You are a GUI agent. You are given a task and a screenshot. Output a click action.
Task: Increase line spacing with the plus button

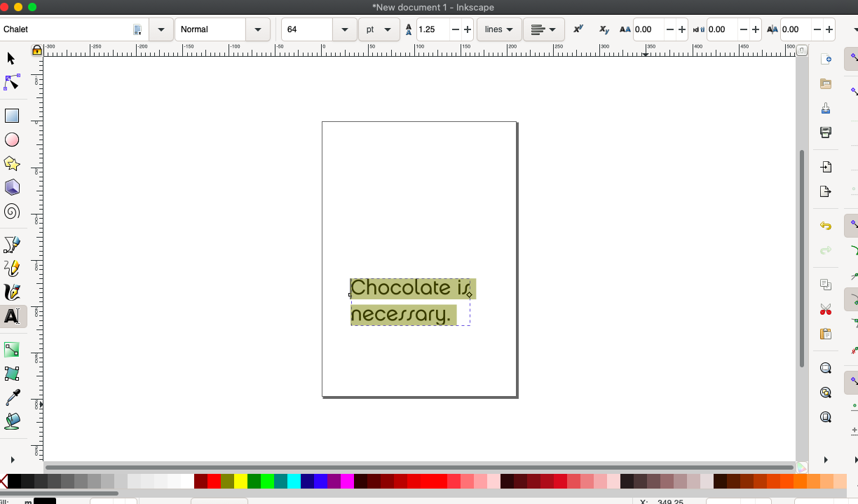[x=468, y=29]
